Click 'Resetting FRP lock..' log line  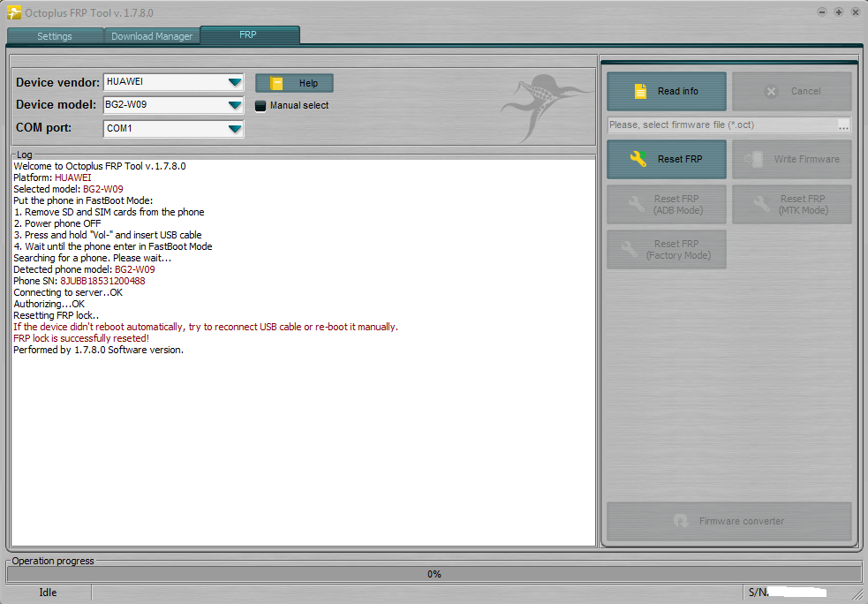click(57, 315)
